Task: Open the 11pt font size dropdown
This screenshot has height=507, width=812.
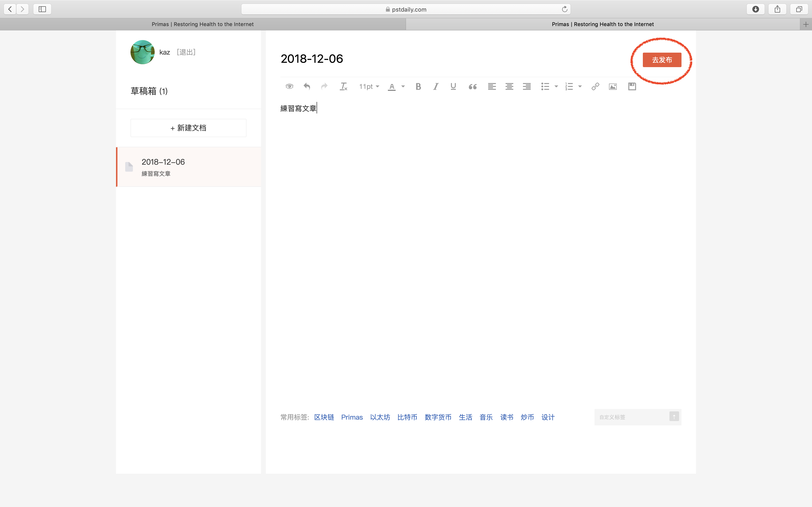Action: [x=369, y=86]
